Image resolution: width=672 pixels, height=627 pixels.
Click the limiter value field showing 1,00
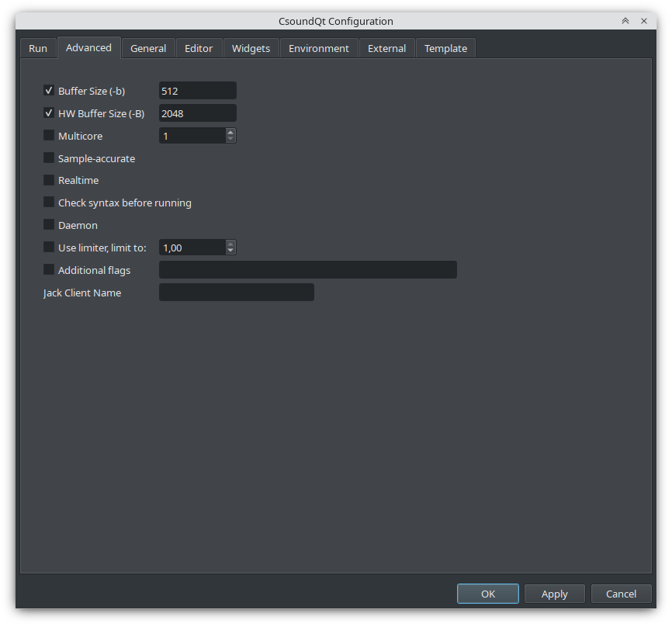click(192, 248)
